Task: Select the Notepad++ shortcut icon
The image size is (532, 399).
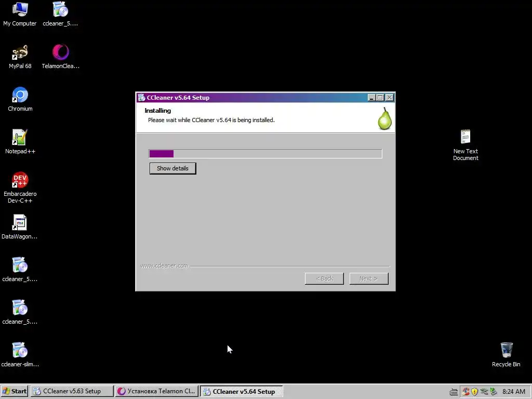Action: tap(20, 137)
